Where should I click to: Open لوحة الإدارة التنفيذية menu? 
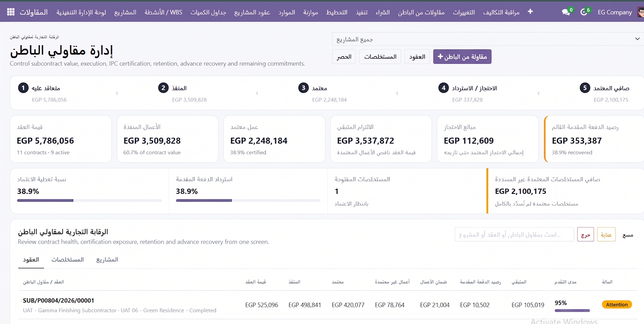pyautogui.click(x=81, y=12)
